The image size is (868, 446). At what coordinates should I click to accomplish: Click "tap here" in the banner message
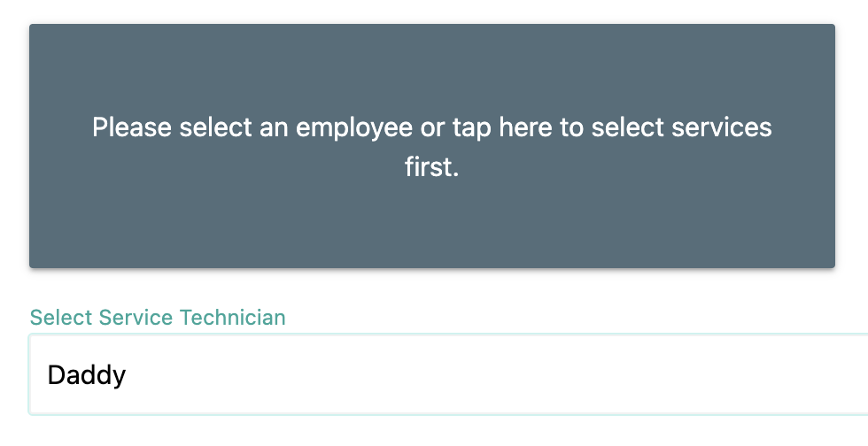pos(501,127)
